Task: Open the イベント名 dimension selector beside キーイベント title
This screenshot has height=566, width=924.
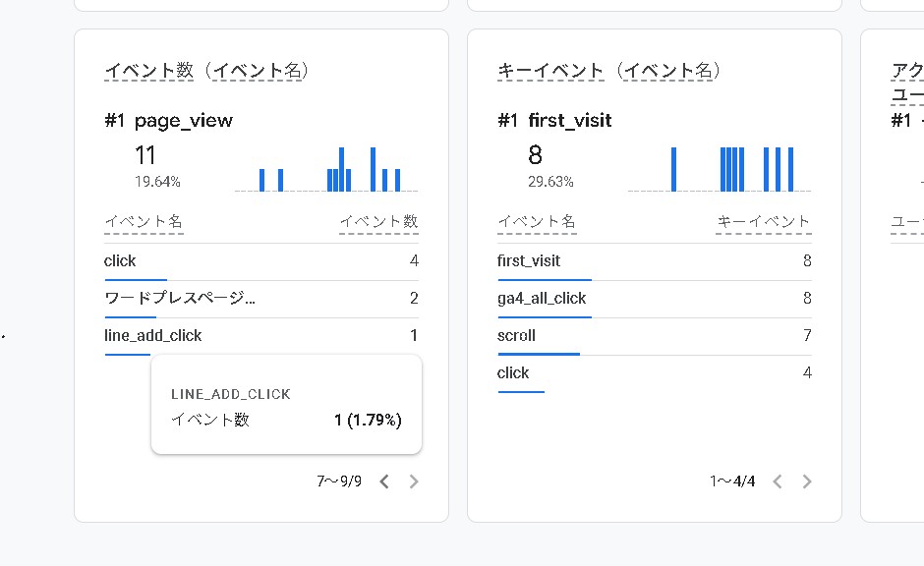Action: pos(673,71)
